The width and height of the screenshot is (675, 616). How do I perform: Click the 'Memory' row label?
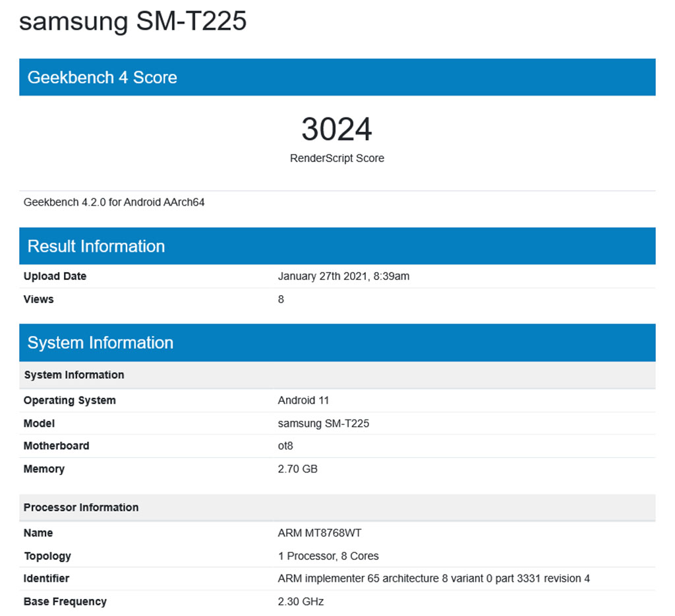44,469
